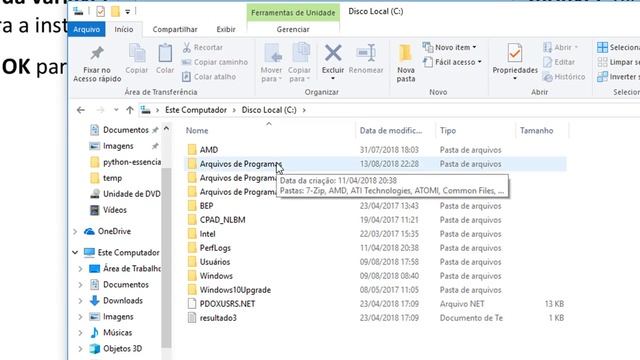This screenshot has height=360, width=640.
Task: Open the recent locations dropdown arrow
Action: pos(116,110)
